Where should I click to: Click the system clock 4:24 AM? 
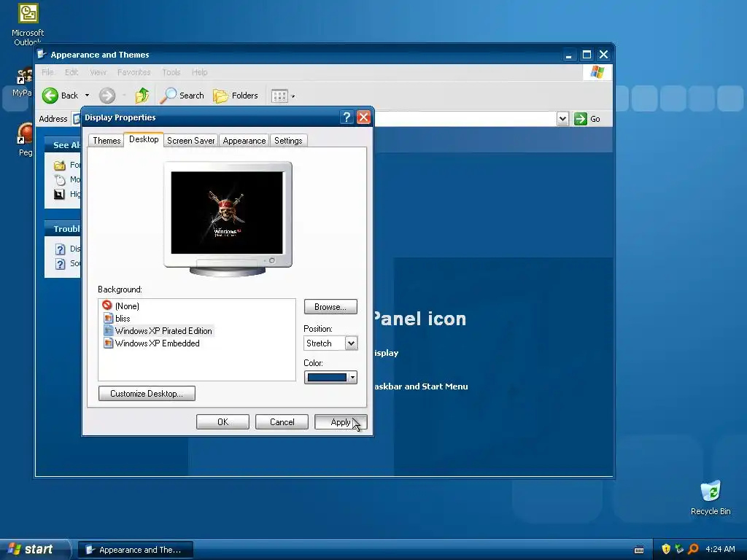click(720, 549)
